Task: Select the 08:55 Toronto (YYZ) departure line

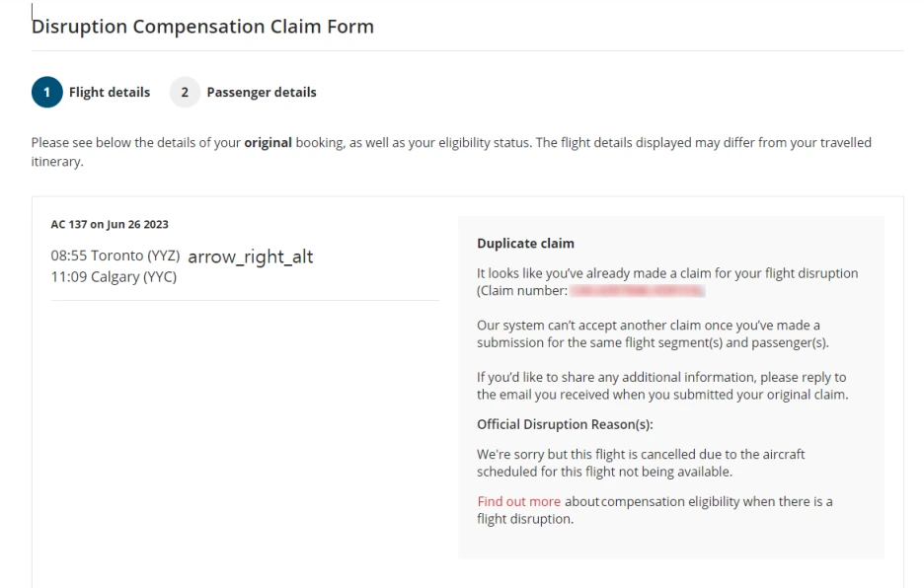Action: 115,256
